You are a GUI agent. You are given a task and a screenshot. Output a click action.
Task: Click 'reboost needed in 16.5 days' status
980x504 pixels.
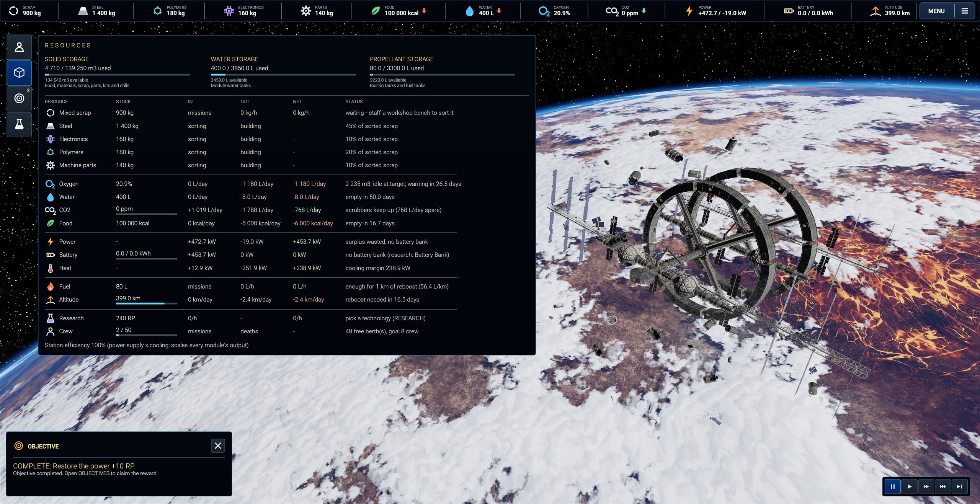point(382,299)
